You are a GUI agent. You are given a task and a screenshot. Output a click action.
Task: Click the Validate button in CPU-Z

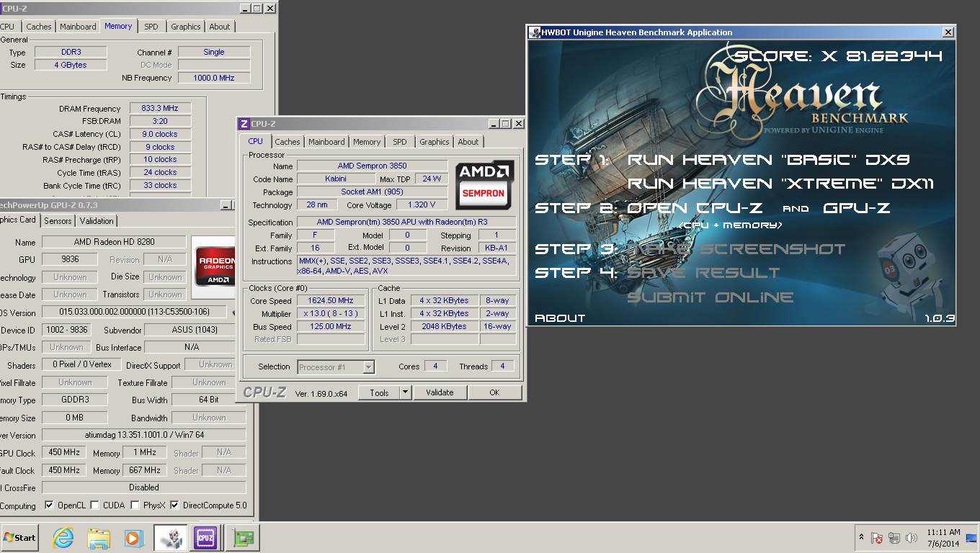click(x=440, y=392)
